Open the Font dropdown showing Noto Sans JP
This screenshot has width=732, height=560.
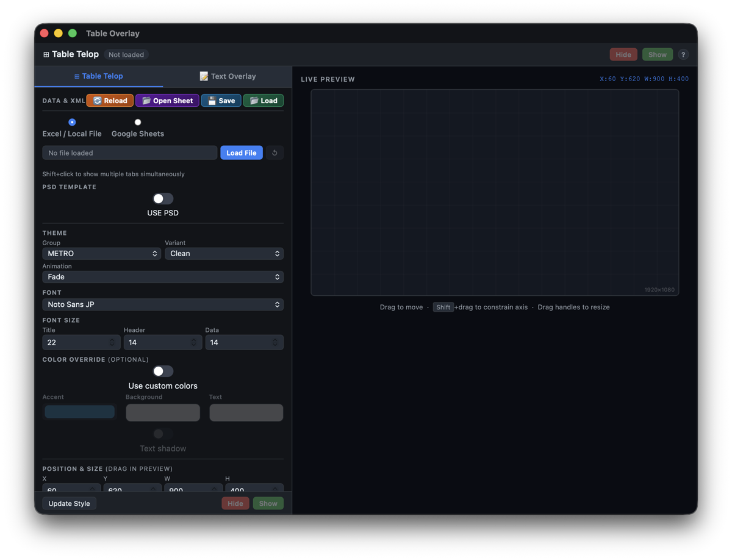point(163,304)
